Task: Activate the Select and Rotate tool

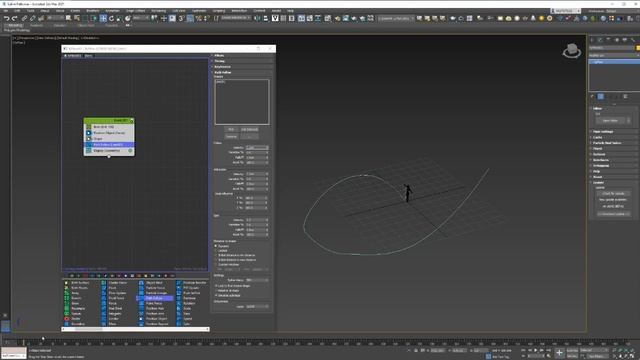Action: click(x=111, y=18)
